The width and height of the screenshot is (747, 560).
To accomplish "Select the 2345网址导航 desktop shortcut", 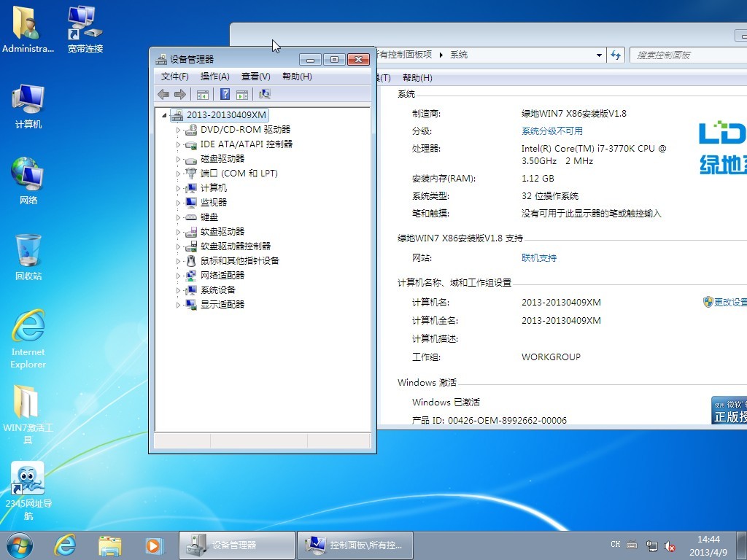I will [x=28, y=491].
